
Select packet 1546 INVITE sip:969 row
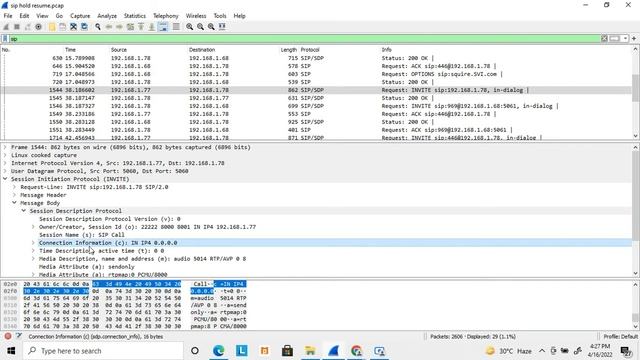(316, 106)
